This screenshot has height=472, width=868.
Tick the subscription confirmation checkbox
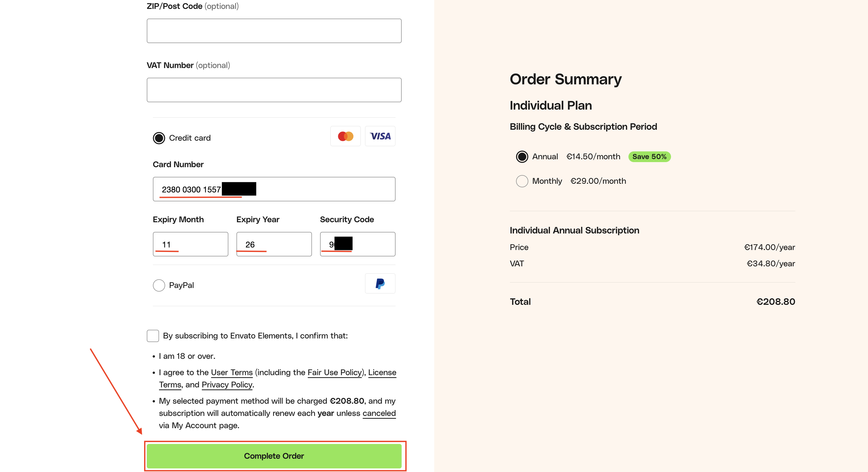coord(153,336)
